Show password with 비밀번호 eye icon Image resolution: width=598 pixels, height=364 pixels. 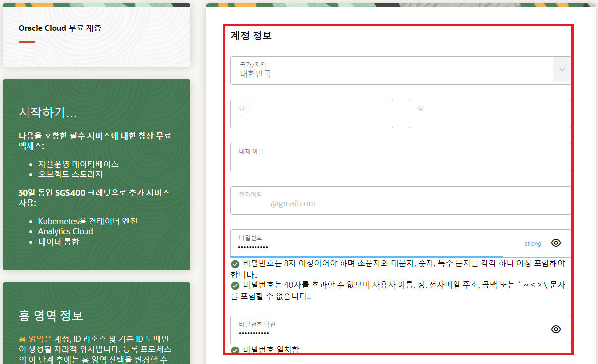click(x=556, y=243)
